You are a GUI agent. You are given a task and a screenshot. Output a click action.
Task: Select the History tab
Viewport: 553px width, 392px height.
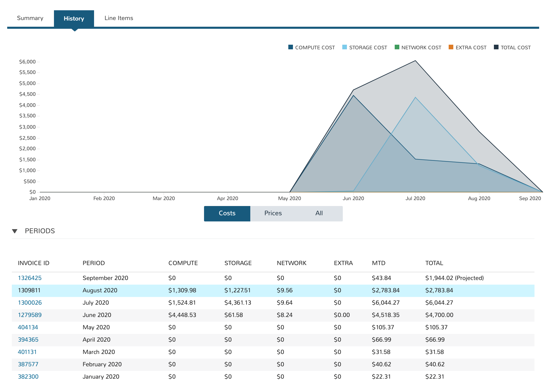pyautogui.click(x=74, y=18)
